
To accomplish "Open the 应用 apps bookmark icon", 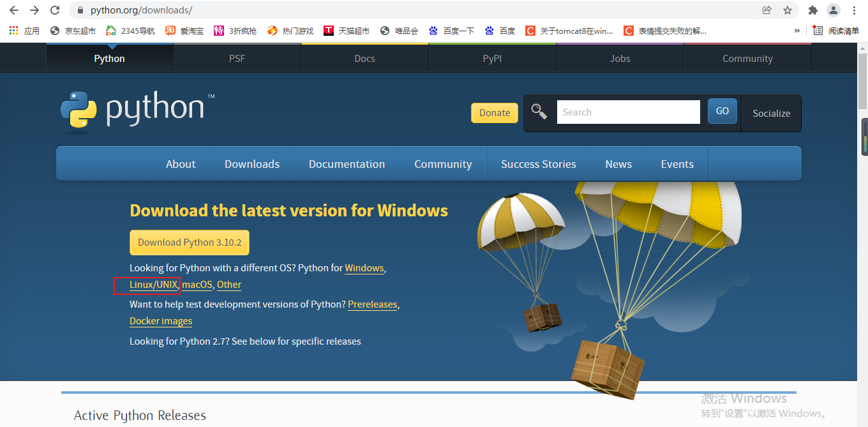I will coord(24,31).
